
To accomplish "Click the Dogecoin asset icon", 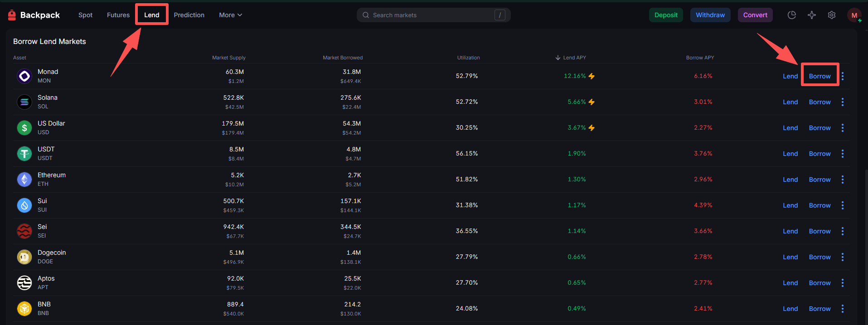I will click(x=24, y=257).
